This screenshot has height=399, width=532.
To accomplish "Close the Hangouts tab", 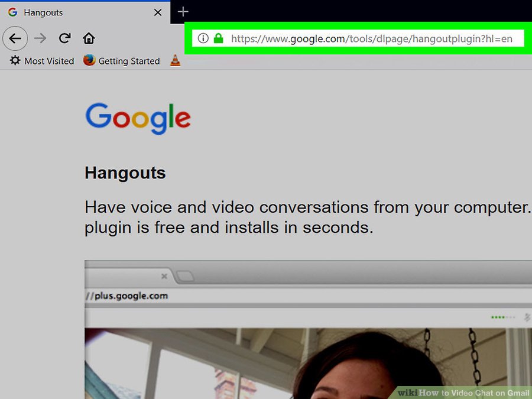I will point(158,12).
